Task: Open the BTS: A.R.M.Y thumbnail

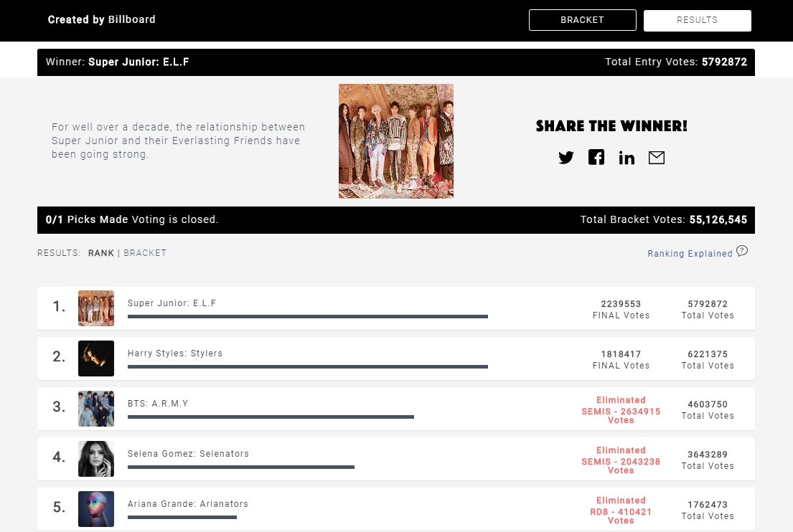Action: (96, 409)
